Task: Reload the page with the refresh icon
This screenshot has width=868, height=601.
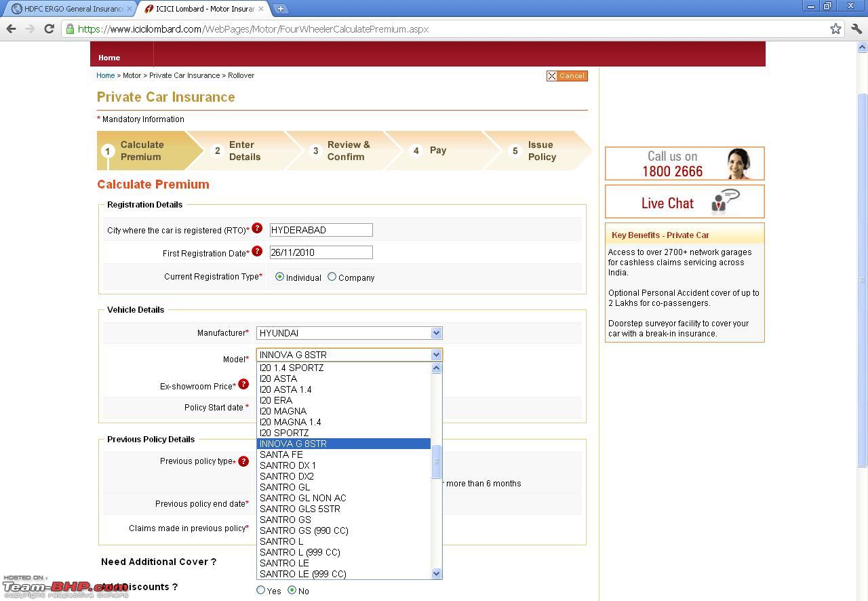Action: [49, 28]
